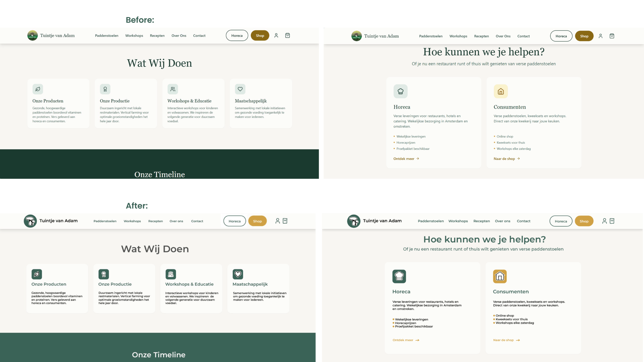Click the dark green people icon in After Workshops & Educatie card

[x=171, y=274]
